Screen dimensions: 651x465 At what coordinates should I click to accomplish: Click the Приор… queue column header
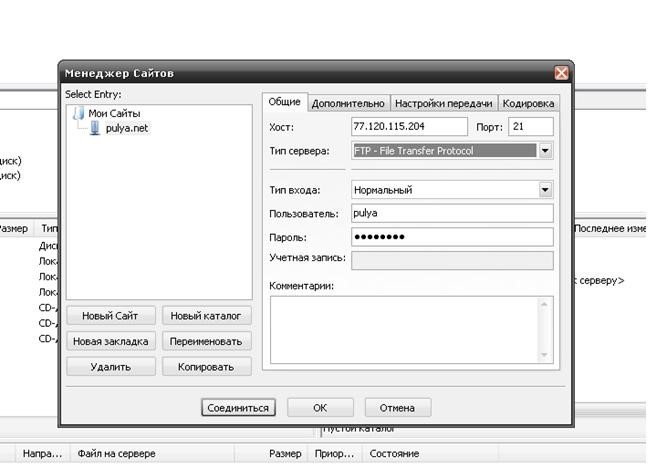click(x=335, y=453)
